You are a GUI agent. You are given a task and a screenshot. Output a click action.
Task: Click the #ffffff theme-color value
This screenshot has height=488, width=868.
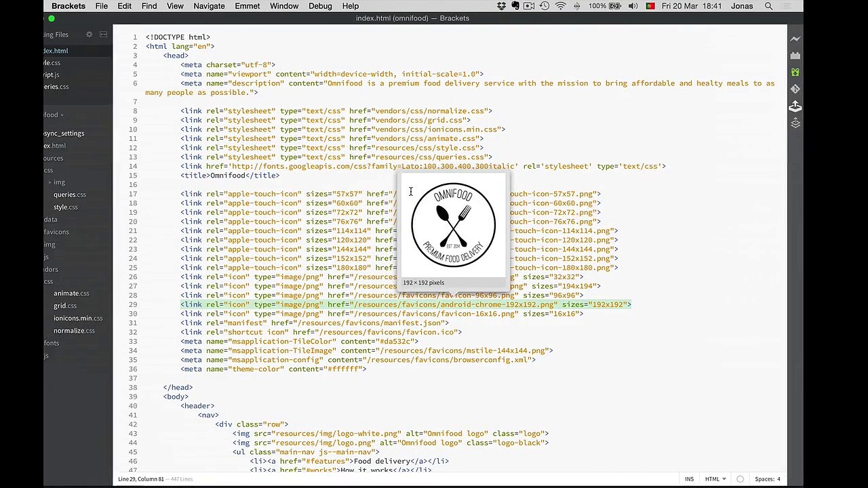point(344,369)
